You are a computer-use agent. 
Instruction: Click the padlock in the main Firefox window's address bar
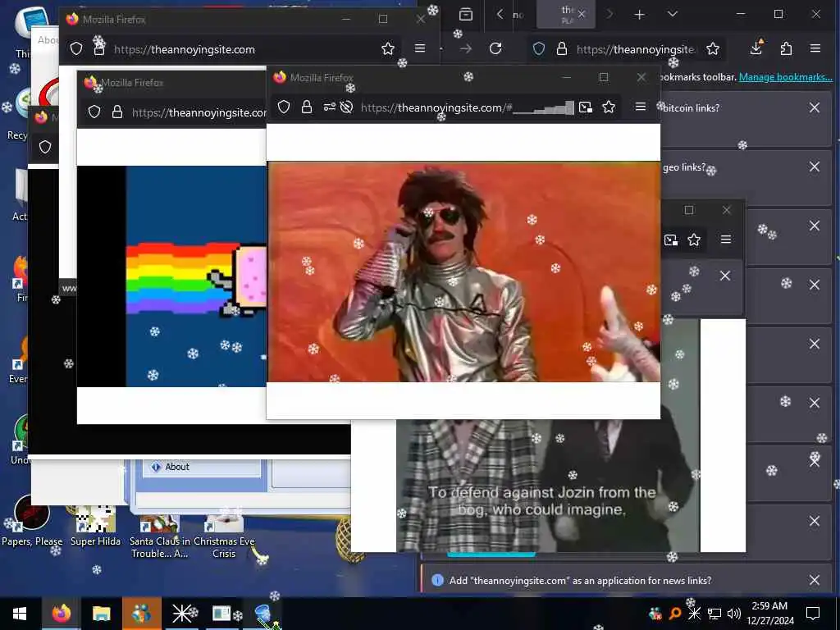tap(561, 48)
